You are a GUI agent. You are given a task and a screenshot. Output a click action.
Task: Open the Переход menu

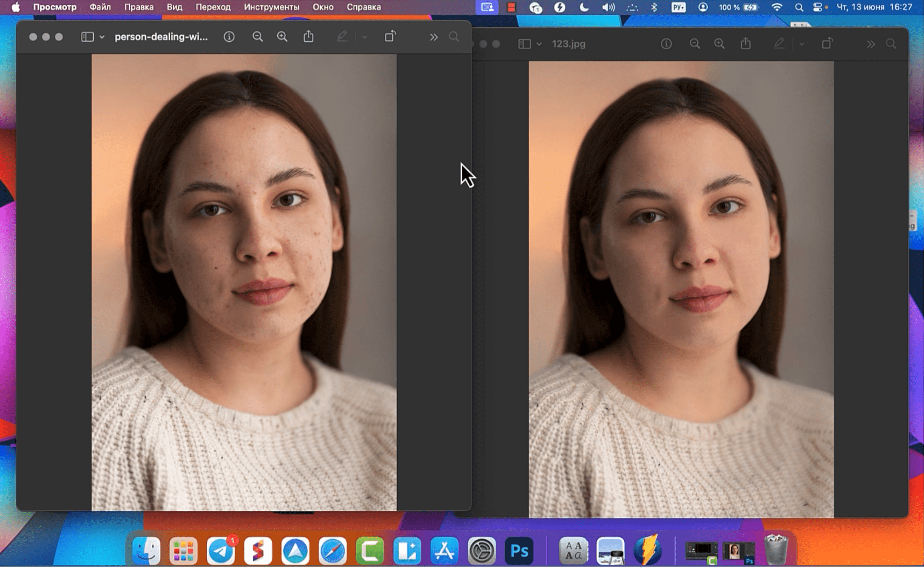213,7
